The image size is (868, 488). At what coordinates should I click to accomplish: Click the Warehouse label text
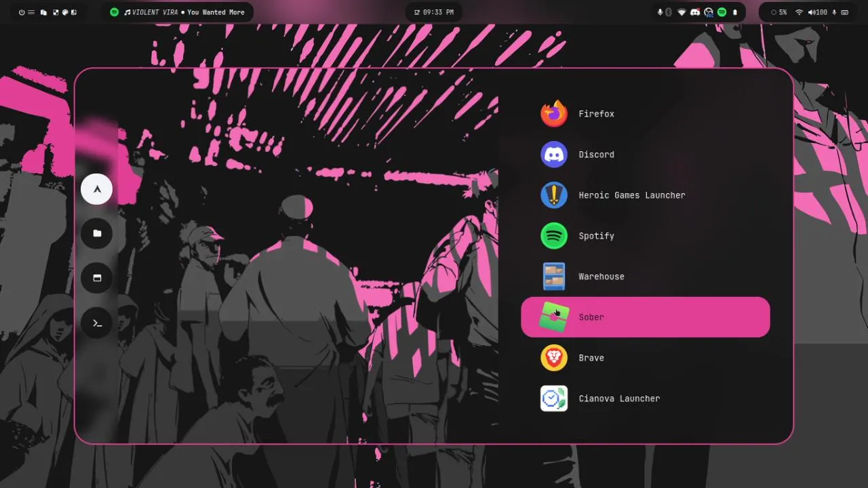pyautogui.click(x=601, y=277)
